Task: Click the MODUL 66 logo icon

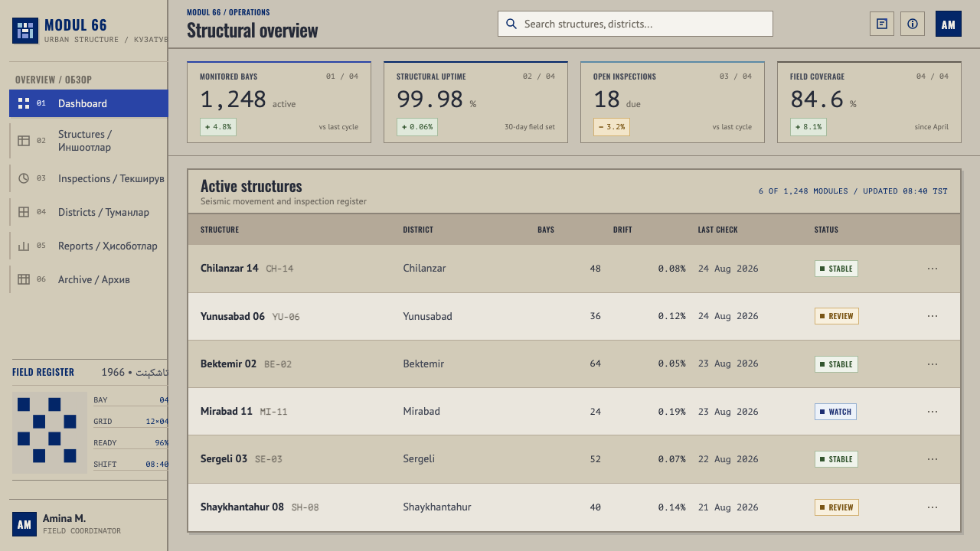Action: point(25,31)
